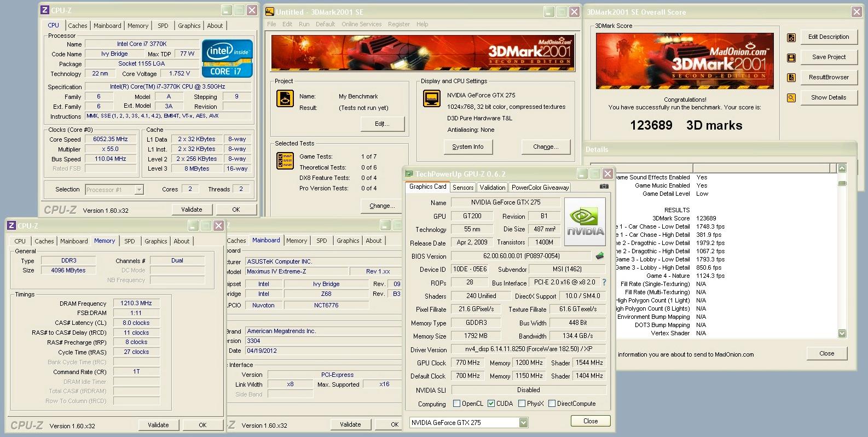Open the Help menu in 3DMark2001
The image size is (868, 437).
422,24
